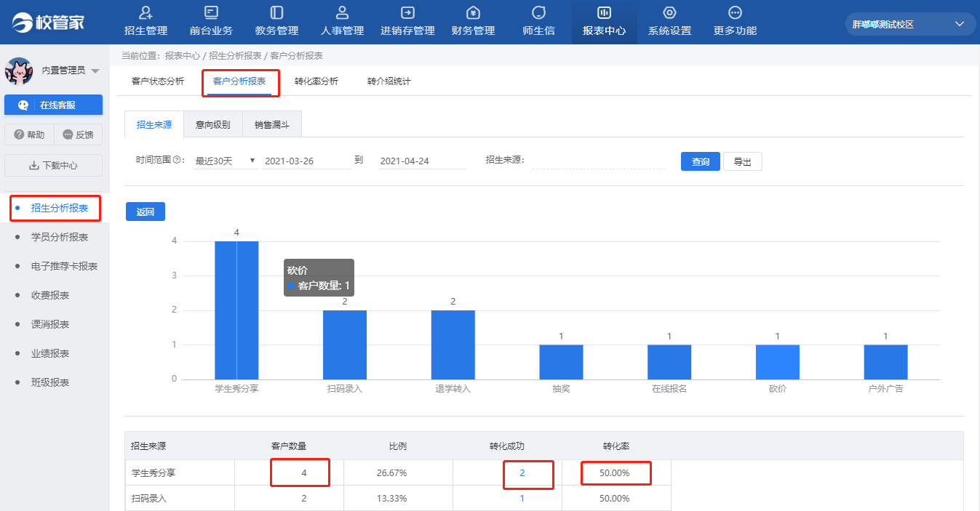Open 电子推荐卡报表 in sidebar
The height and width of the screenshot is (511, 980).
64,266
